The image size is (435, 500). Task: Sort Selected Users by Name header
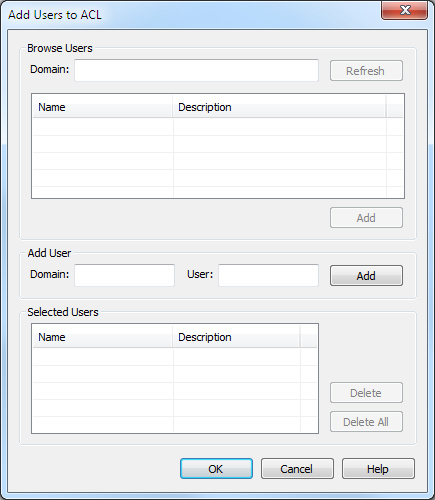[x=103, y=337]
